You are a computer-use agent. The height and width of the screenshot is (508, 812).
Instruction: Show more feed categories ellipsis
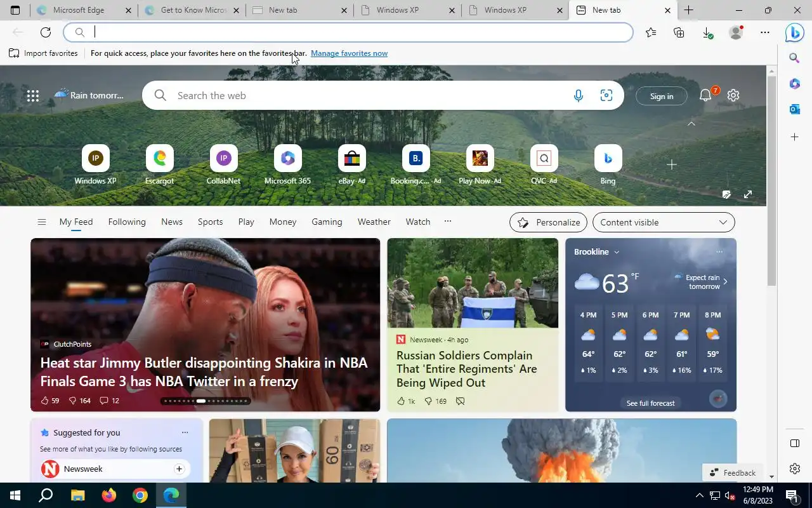pyautogui.click(x=448, y=221)
